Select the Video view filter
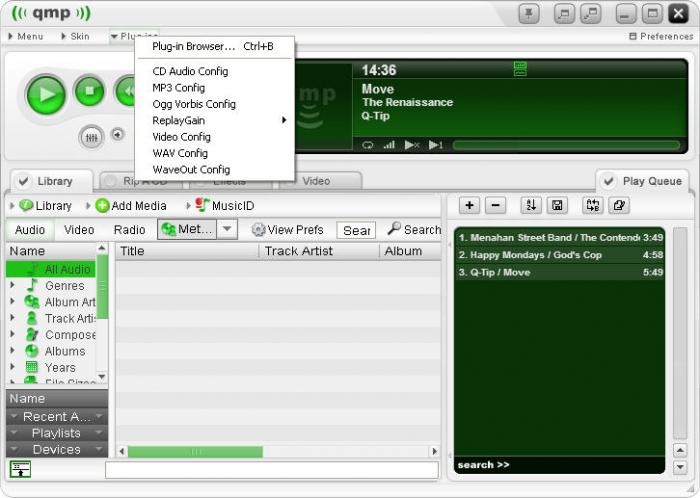The height and width of the screenshot is (498, 700). coord(79,230)
